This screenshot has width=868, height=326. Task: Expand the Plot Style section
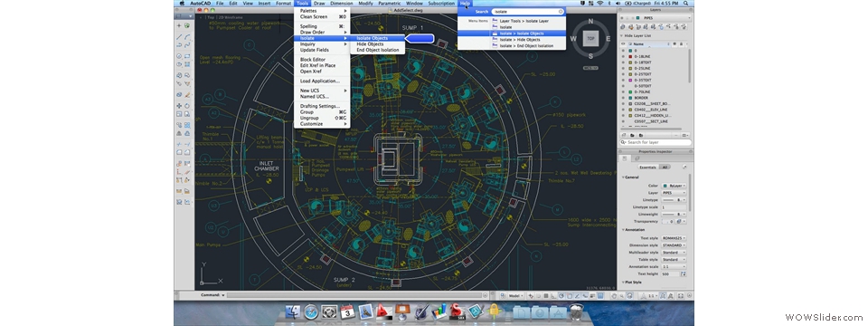[623, 283]
